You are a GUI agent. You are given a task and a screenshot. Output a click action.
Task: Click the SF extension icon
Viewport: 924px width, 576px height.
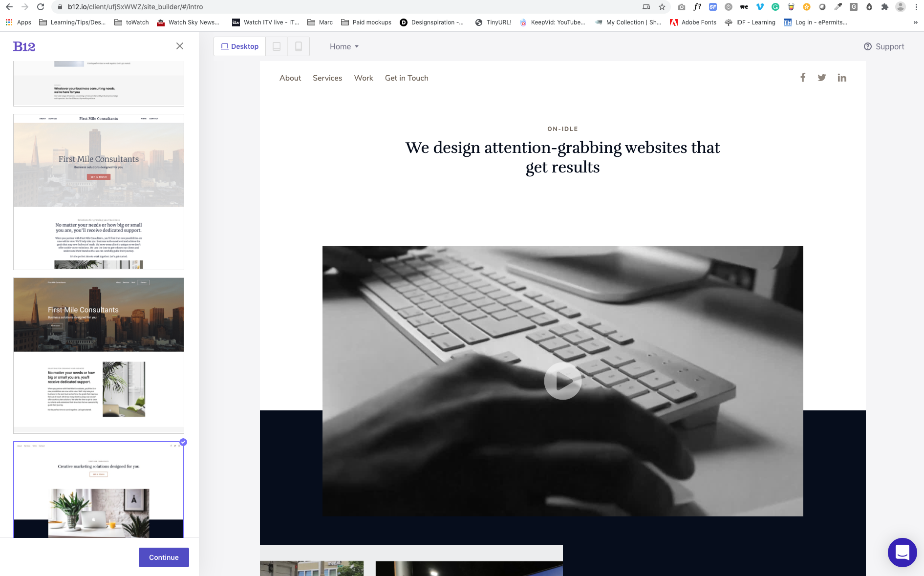point(713,7)
